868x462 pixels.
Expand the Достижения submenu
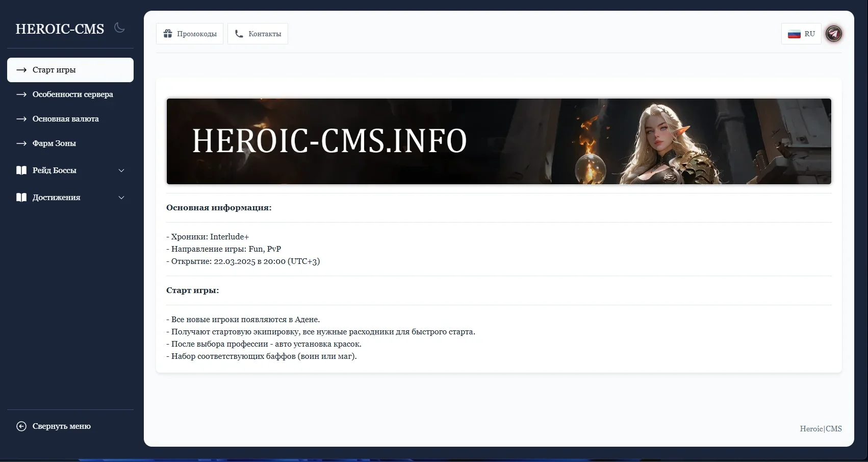[x=70, y=198]
